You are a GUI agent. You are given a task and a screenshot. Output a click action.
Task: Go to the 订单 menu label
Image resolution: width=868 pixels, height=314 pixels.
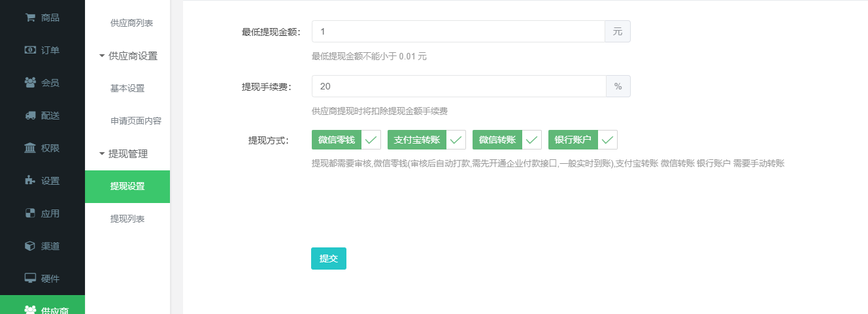50,50
